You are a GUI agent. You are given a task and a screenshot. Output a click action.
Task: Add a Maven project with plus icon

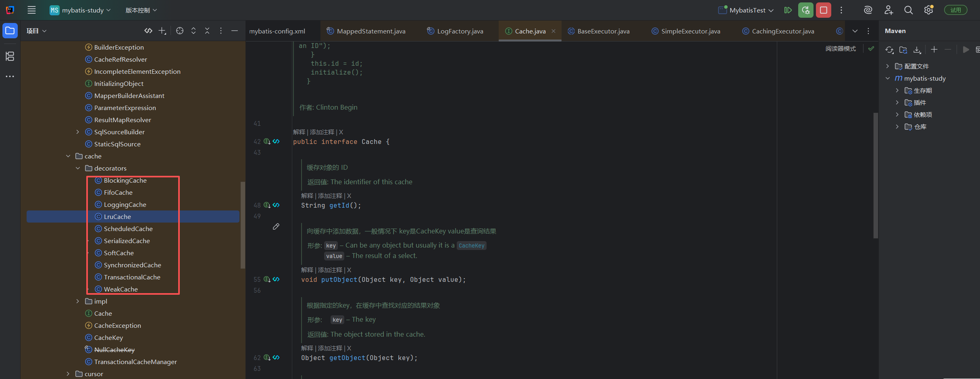(x=934, y=50)
